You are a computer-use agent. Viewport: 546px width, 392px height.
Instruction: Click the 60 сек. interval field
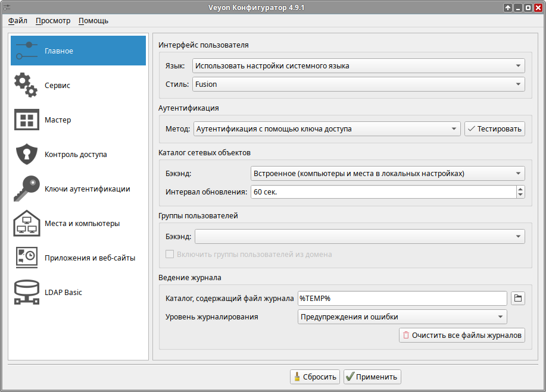point(383,192)
